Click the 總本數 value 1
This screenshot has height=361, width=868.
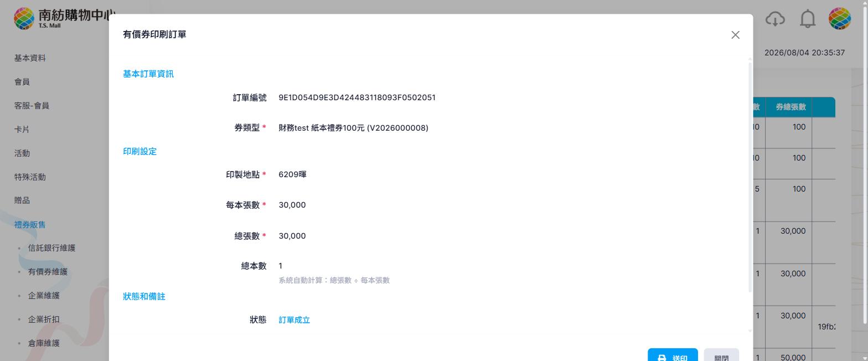tap(281, 266)
